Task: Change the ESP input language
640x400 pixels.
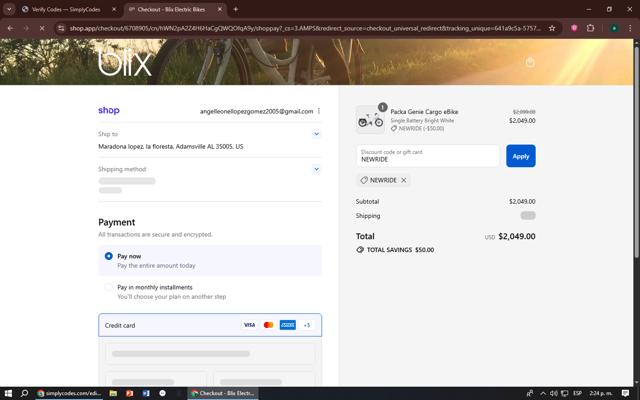Action: pyautogui.click(x=578, y=393)
